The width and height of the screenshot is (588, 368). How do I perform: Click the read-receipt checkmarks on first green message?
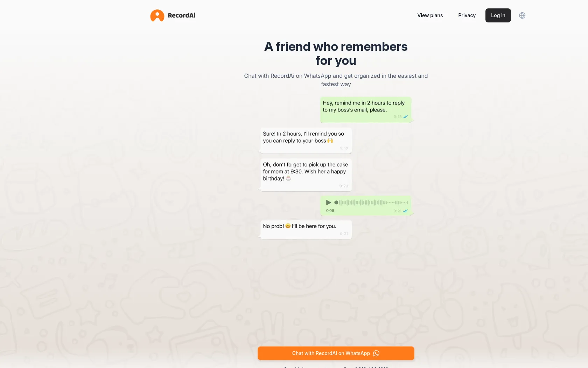405,117
